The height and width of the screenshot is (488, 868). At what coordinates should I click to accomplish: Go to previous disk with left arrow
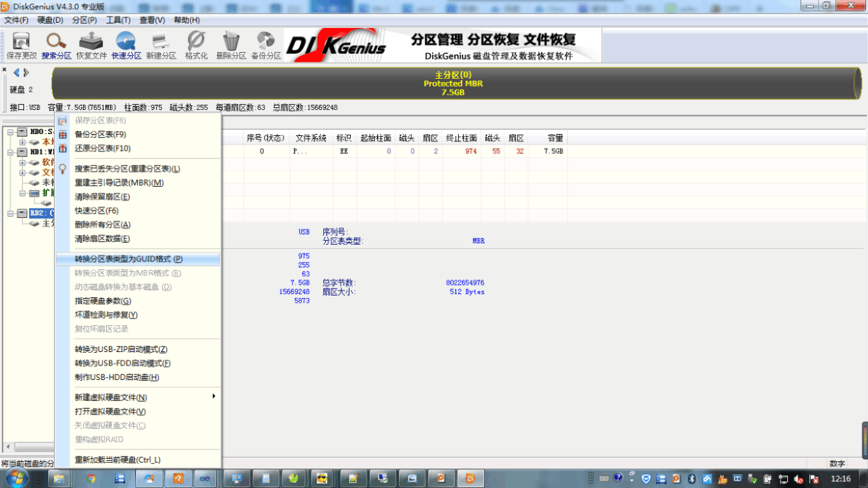point(17,72)
